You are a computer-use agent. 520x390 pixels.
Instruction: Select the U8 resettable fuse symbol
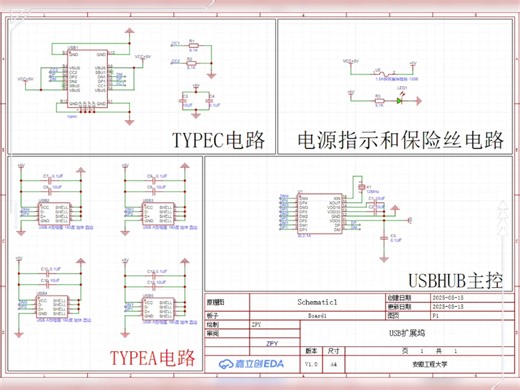pos(383,73)
